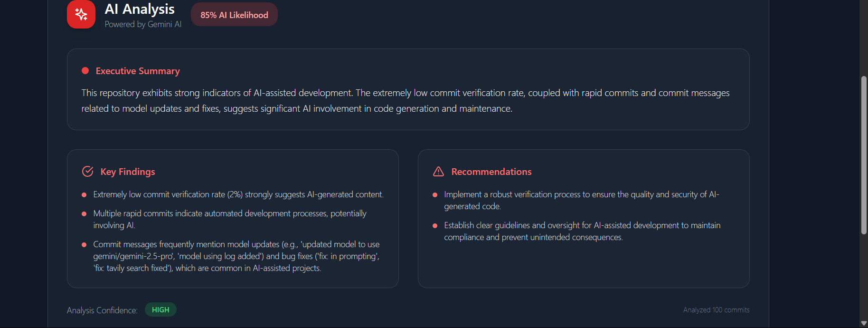Click the green HIGH confidence badge

pyautogui.click(x=160, y=310)
